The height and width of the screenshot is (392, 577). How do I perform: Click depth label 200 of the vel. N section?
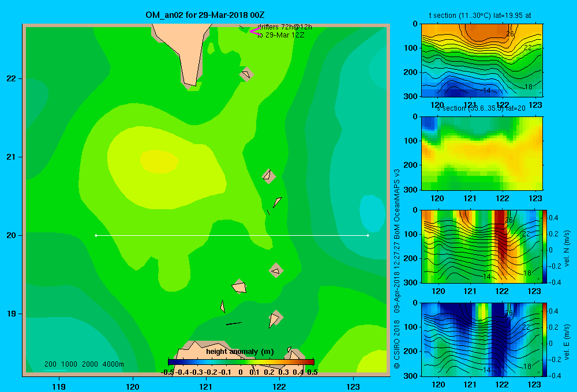pos(411,258)
